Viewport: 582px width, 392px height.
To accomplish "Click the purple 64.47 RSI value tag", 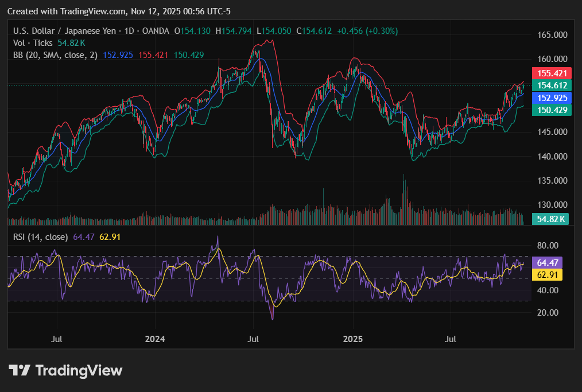I will 547,263.
